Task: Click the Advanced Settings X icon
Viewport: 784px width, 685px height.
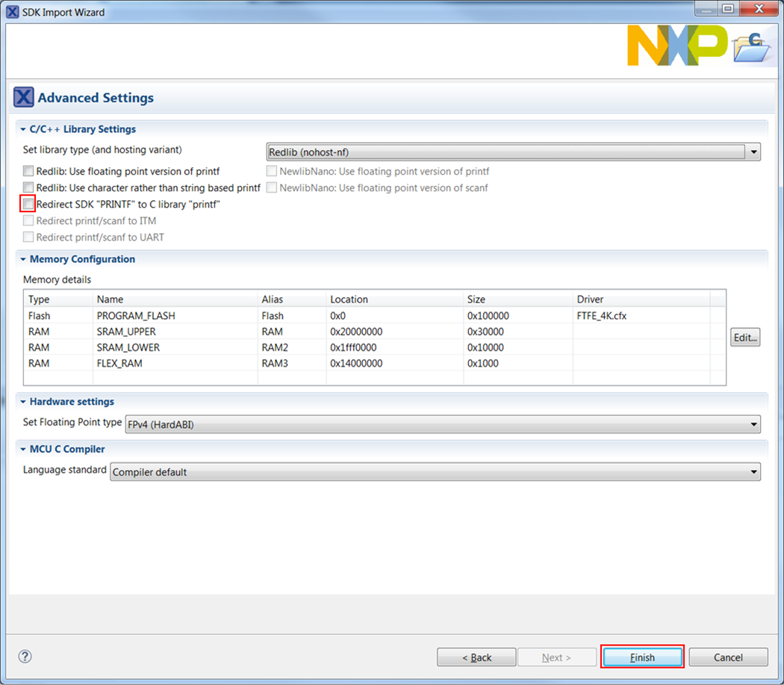Action: 24,98
